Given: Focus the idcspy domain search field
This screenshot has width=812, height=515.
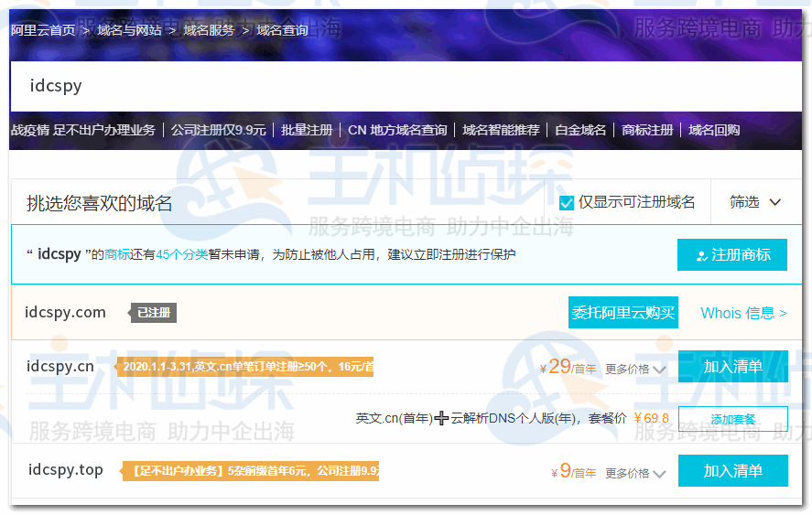Looking at the screenshot, I should (x=406, y=86).
